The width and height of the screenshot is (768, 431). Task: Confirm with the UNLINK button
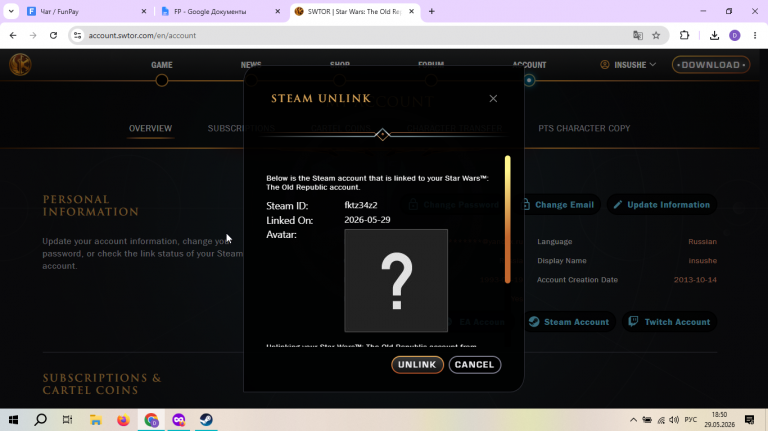click(417, 364)
